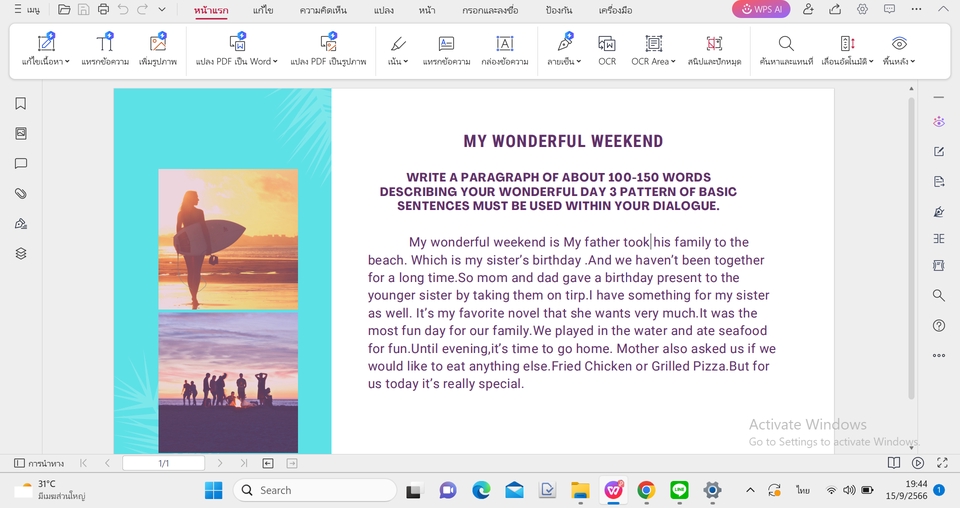Toggle the การนำทาง navigation pane
Viewport: 960px width, 508px height.
(39, 463)
